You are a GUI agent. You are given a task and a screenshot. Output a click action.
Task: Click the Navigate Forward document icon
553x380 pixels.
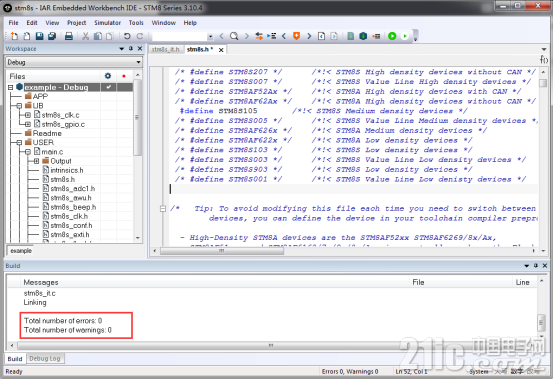pos(334,36)
